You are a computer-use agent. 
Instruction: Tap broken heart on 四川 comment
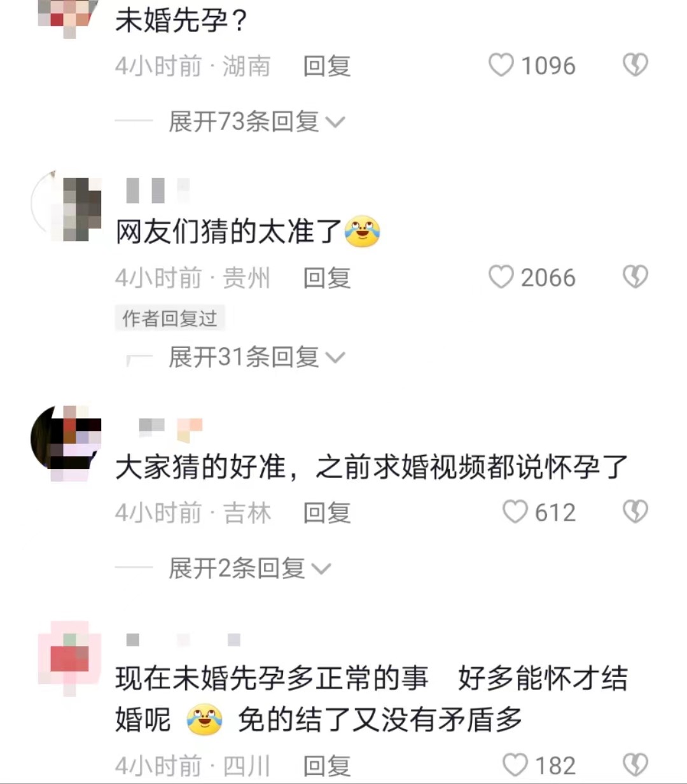click(635, 765)
